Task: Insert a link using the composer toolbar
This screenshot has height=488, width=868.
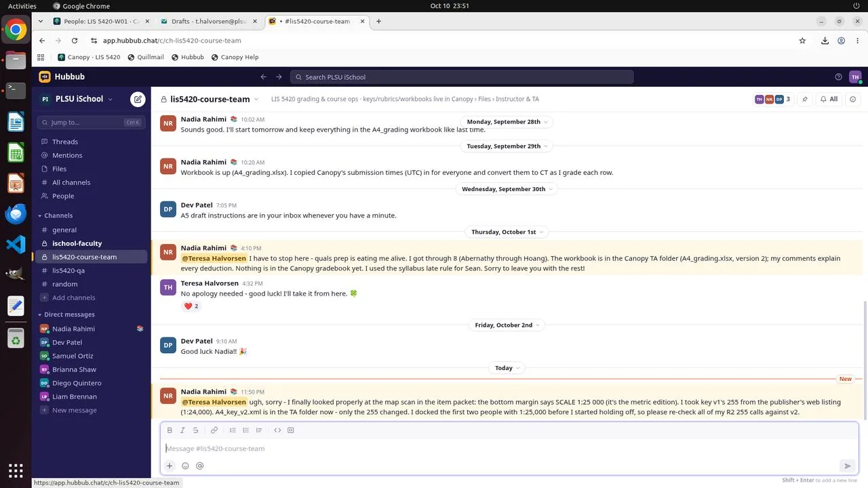Action: point(214,430)
